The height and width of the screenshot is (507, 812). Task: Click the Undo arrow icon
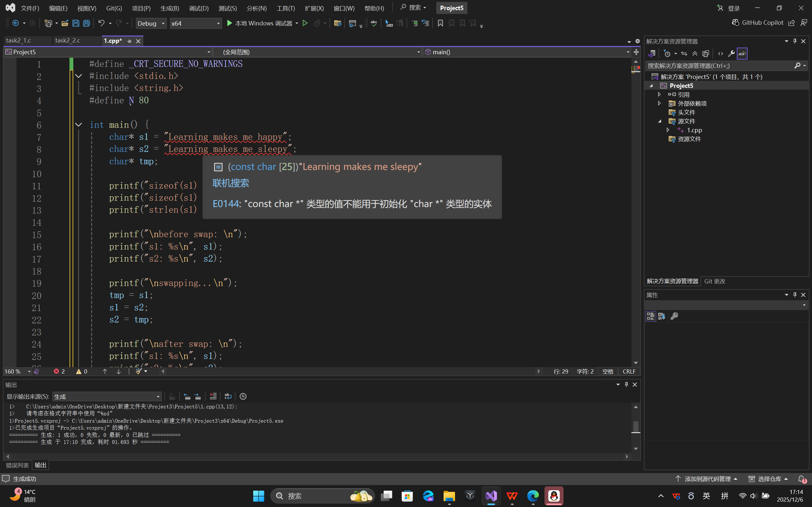click(101, 23)
